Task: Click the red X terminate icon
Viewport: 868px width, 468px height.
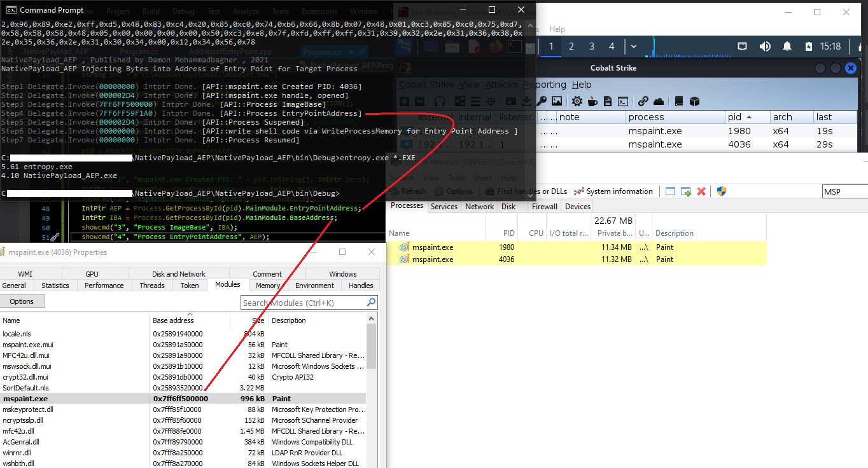Action: (701, 191)
